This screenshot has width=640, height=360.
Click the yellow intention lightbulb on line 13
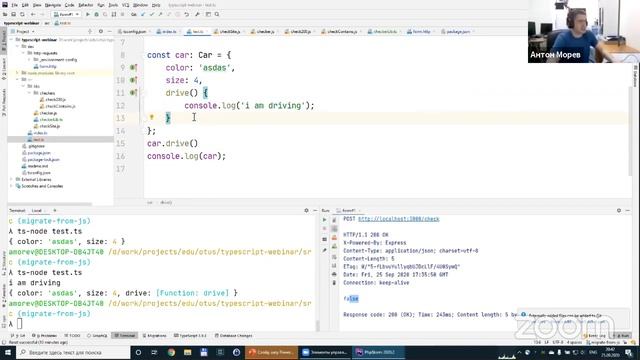[x=152, y=118]
